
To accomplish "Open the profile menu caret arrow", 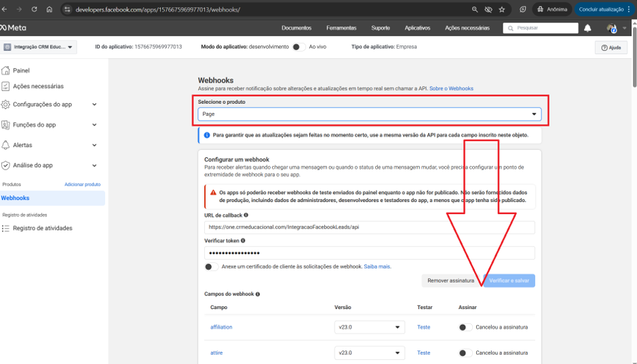I will [x=624, y=28].
